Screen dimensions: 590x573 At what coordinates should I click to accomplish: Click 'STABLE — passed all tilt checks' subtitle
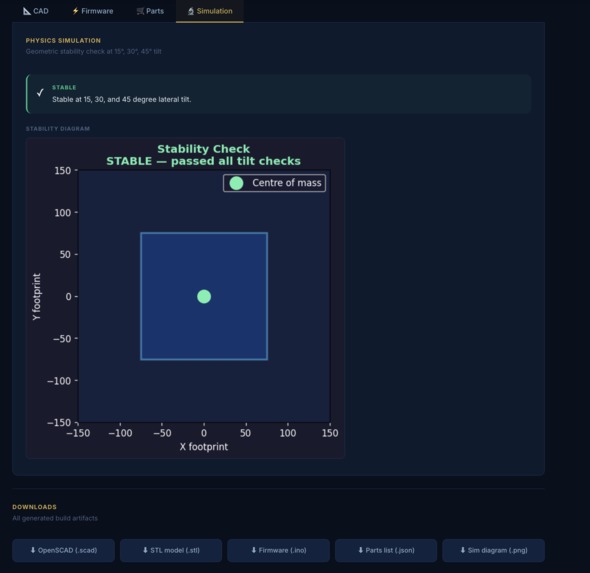[204, 161]
